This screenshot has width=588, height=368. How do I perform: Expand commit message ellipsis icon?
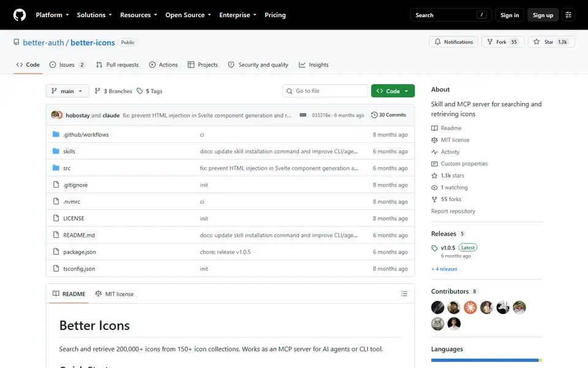(303, 115)
